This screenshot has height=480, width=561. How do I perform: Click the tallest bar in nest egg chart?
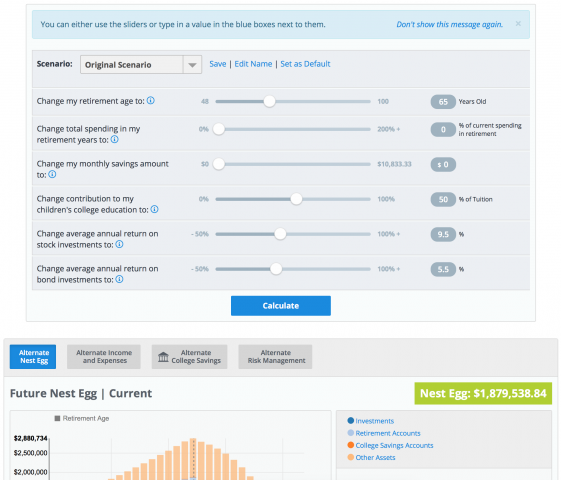[x=193, y=459]
